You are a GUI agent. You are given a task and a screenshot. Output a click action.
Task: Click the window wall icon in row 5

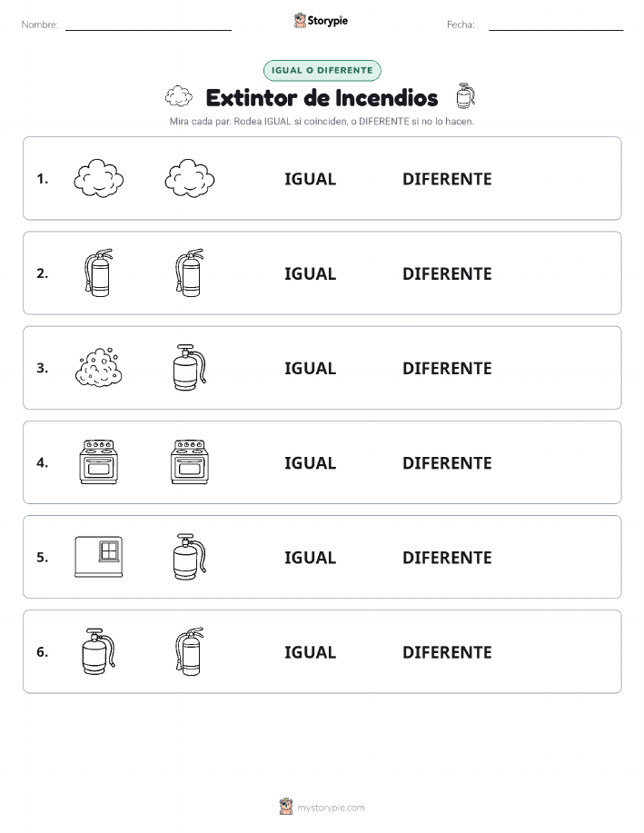click(x=99, y=557)
